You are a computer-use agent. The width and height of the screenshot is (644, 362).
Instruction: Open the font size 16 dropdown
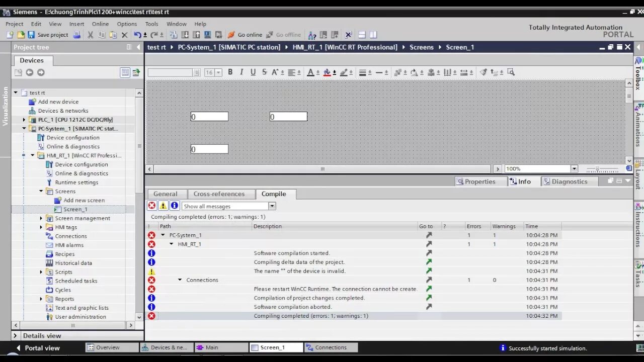(x=218, y=72)
